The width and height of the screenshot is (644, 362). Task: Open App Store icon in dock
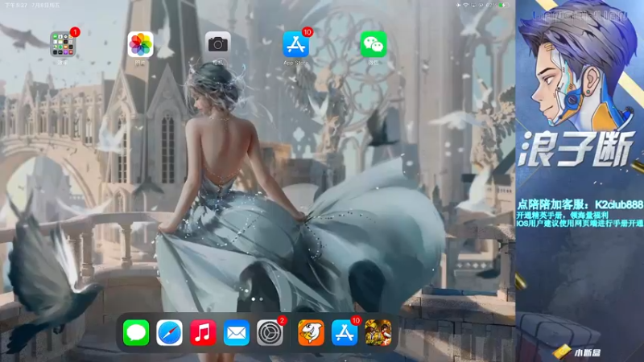pyautogui.click(x=345, y=333)
